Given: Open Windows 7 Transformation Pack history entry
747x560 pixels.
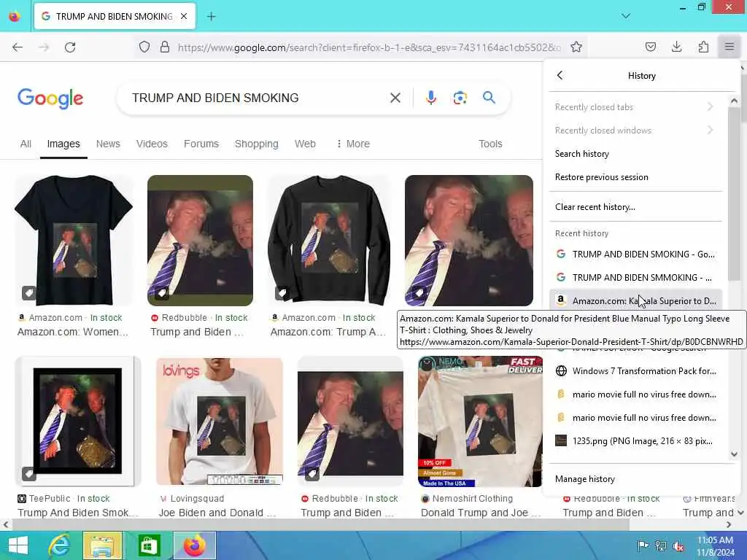Looking at the screenshot, I should [635, 371].
